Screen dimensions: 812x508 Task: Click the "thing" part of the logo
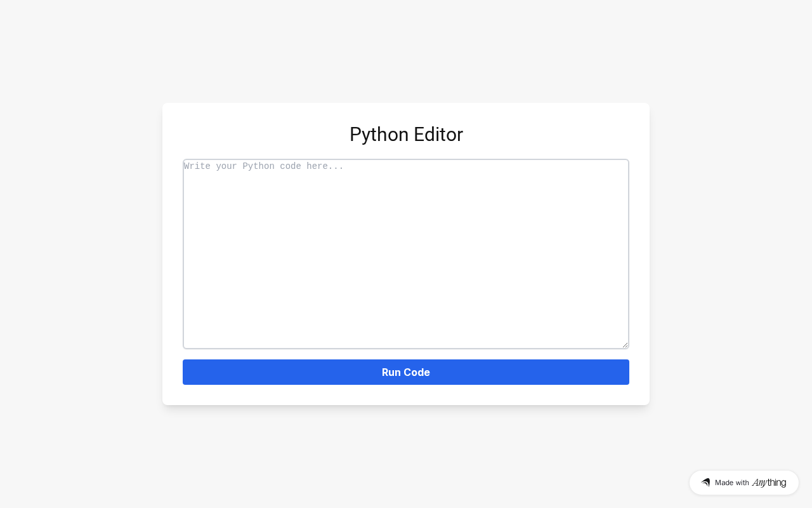[776, 483]
